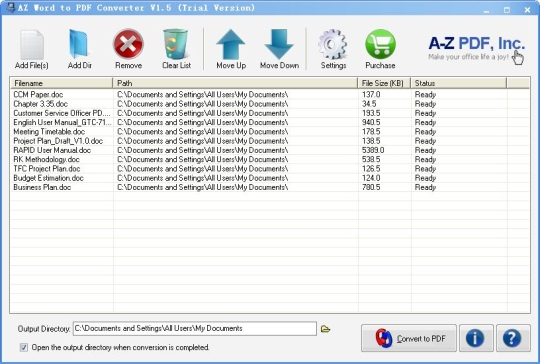Click the path cell of CCM Paper.doc
This screenshot has height=364, width=540.
pyautogui.click(x=202, y=94)
